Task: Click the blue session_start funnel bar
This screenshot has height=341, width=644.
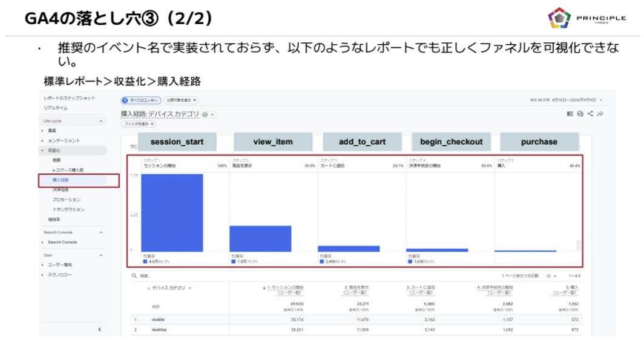Action: point(172,212)
